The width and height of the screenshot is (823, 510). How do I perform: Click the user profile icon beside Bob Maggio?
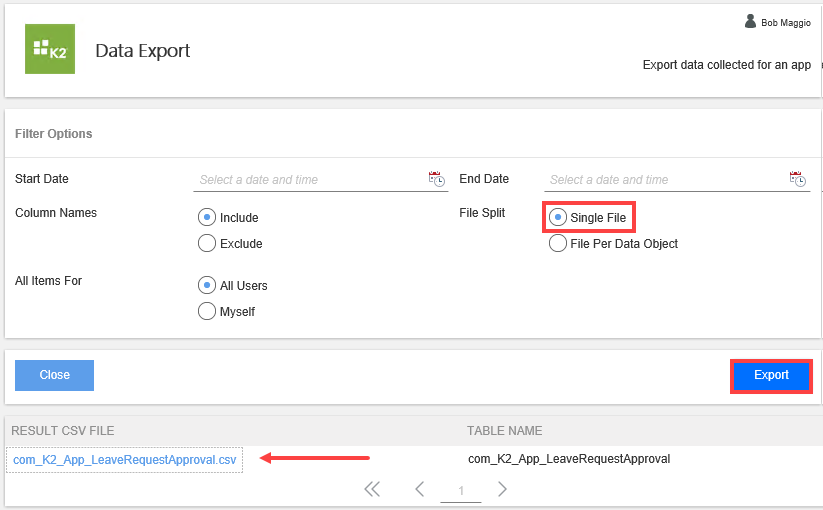tap(750, 22)
